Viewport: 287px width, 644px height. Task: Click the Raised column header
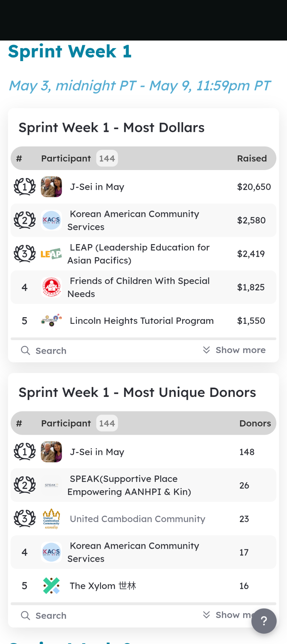252,158
